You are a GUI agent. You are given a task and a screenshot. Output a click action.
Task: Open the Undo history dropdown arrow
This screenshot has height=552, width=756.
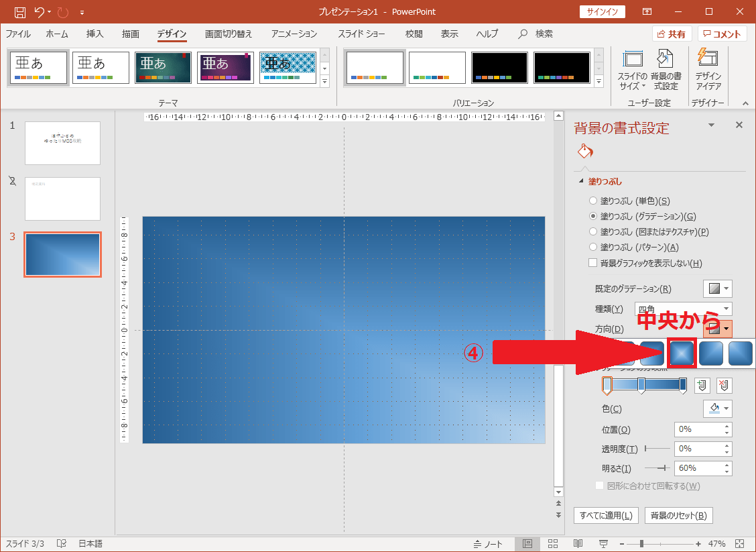point(49,12)
